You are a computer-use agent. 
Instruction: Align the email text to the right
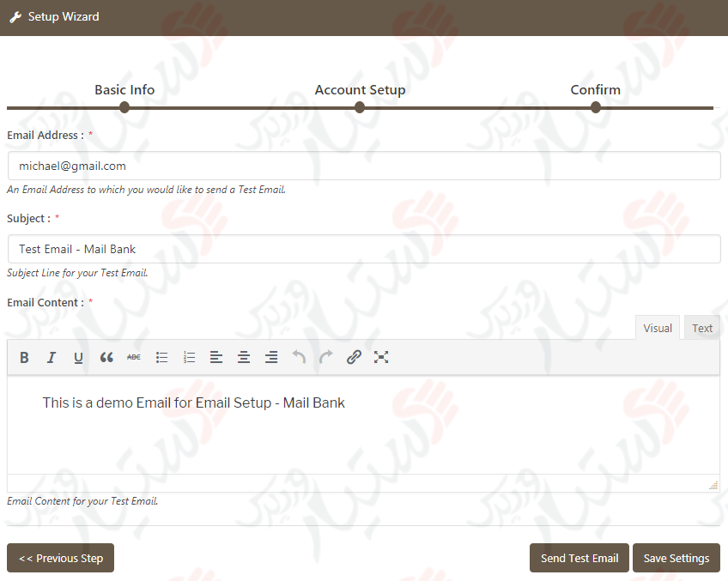[x=271, y=357]
